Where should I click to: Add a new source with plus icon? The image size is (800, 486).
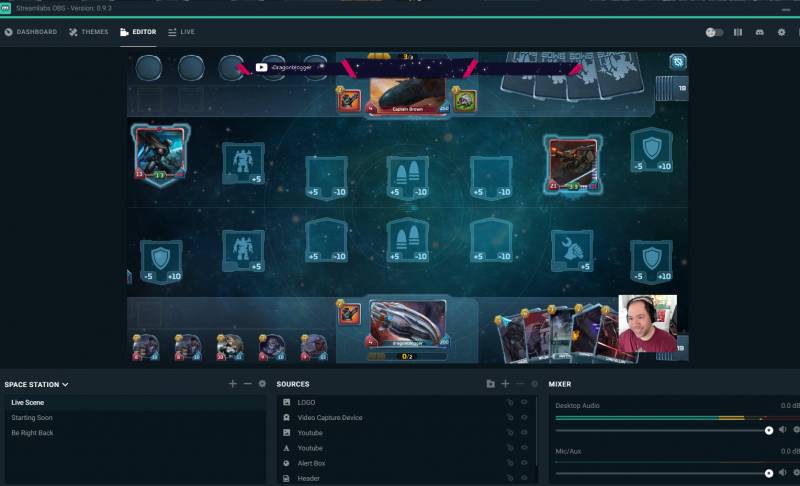tap(505, 383)
